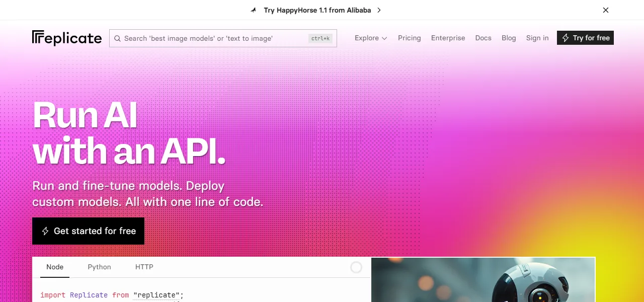Visit the Blog

click(x=509, y=38)
